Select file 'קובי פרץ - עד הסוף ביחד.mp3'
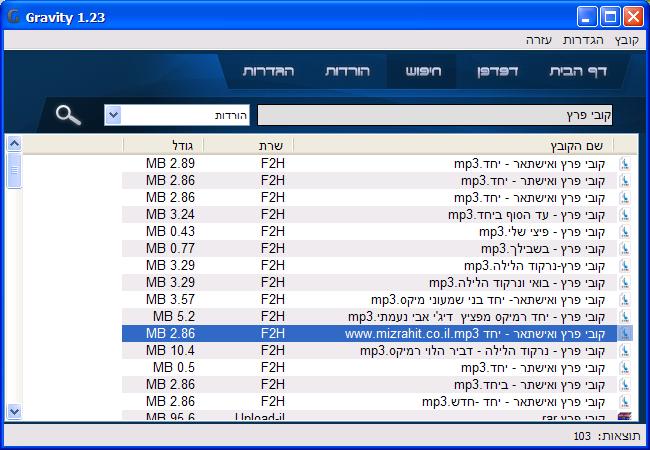The height and width of the screenshot is (450, 650). 526,215
